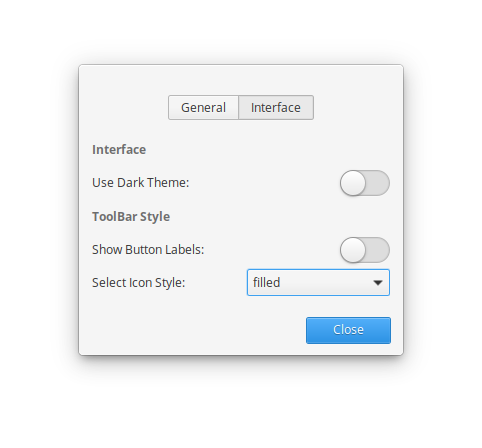
Task: Dismiss the preferences dialog with Close
Action: coord(348,330)
